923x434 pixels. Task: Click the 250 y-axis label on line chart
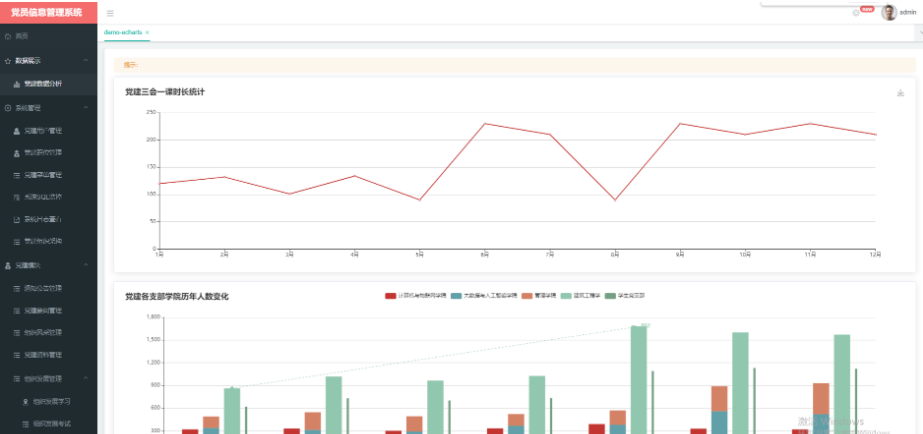click(151, 112)
